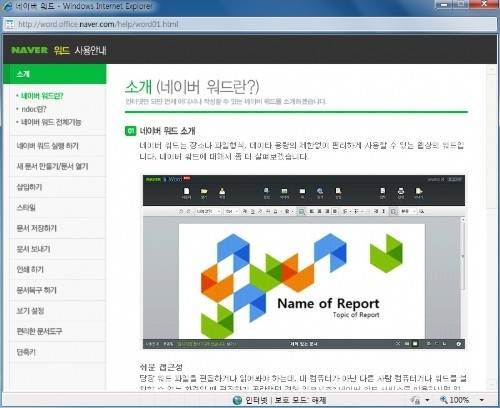Screen dimensions: 500x408
Task: Click the browser address bar URL
Action: (98, 24)
